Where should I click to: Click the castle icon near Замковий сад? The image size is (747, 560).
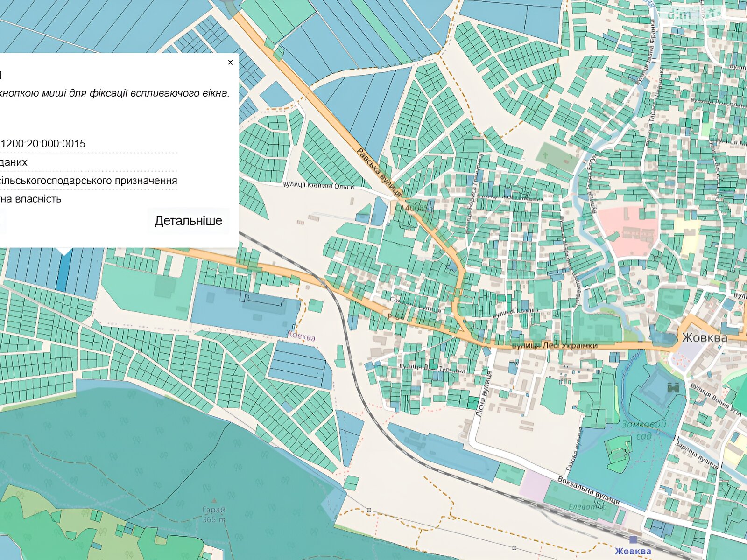pyautogui.click(x=673, y=387)
